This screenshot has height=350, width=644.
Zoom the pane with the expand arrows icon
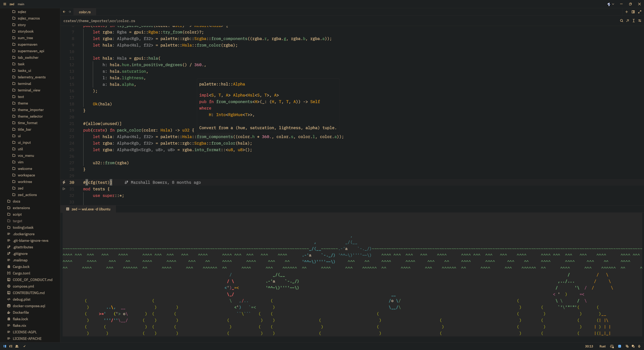coord(640,12)
